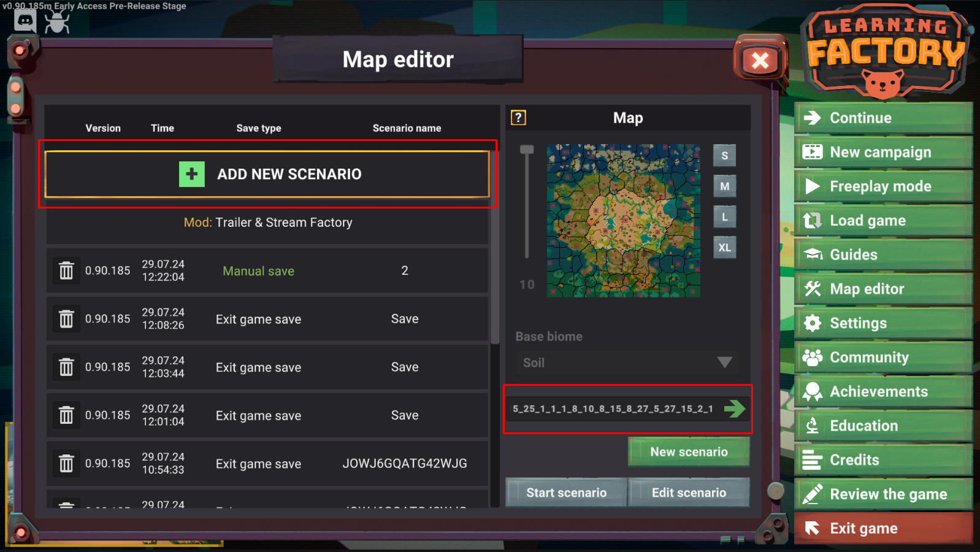Open the Settings menu entry

pyautogui.click(x=883, y=323)
